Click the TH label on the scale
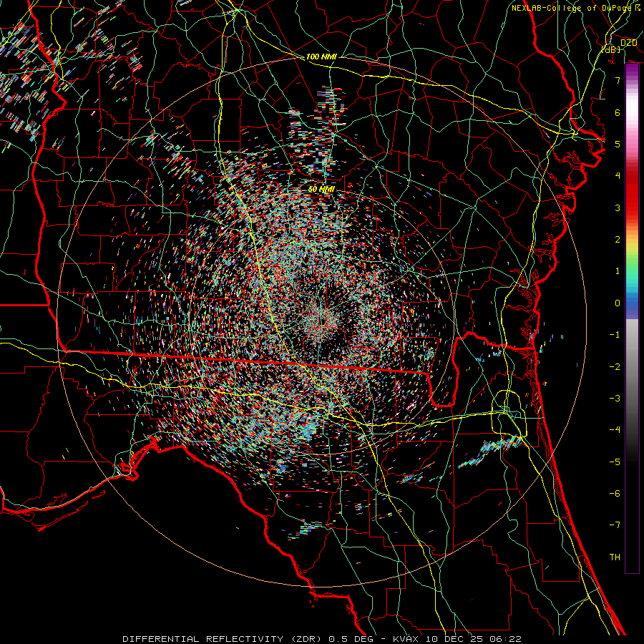The width and height of the screenshot is (644, 644). (615, 557)
